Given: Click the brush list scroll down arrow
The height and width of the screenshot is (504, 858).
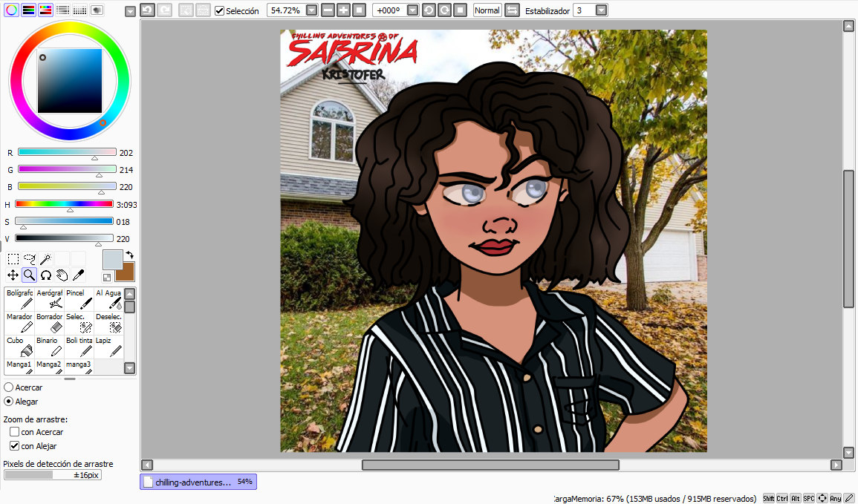Looking at the screenshot, I should pos(130,368).
